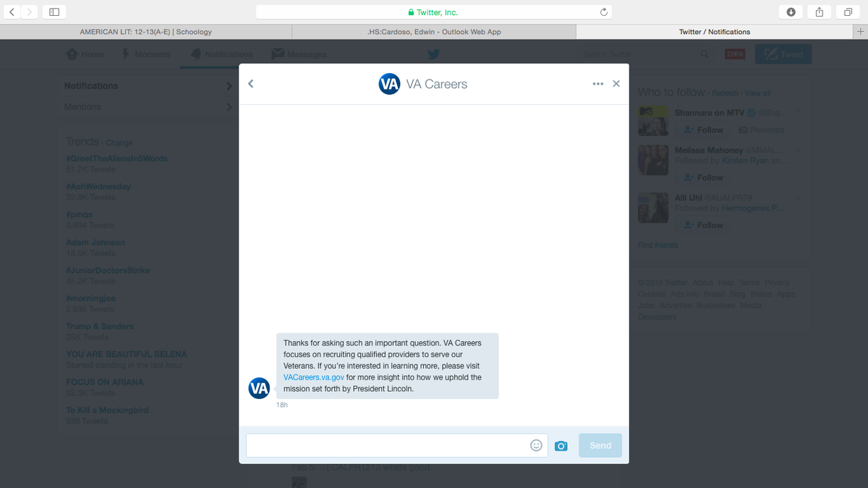Click the VA avatar beside the message
The width and height of the screenshot is (868, 488).
259,388
